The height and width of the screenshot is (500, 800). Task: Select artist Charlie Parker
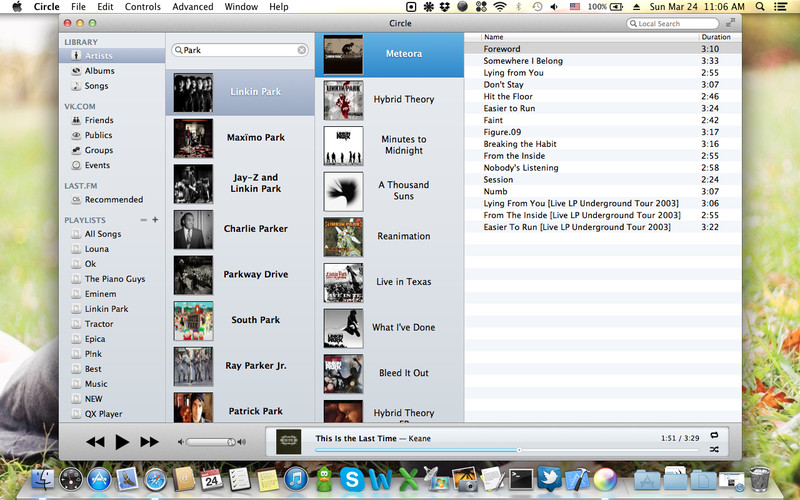coord(240,229)
